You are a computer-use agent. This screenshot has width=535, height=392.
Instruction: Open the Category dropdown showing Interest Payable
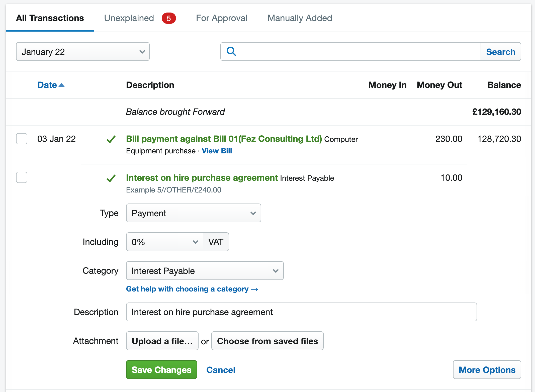[205, 271]
